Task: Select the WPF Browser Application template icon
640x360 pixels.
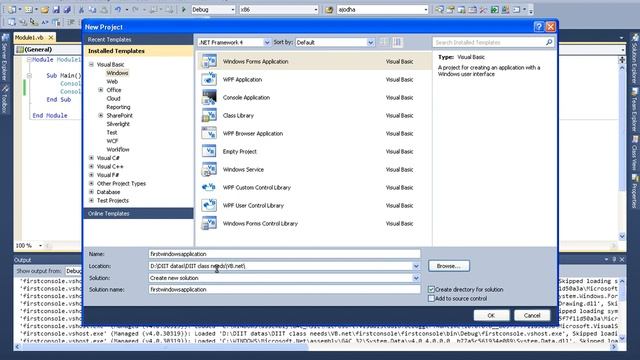Action: click(x=209, y=133)
